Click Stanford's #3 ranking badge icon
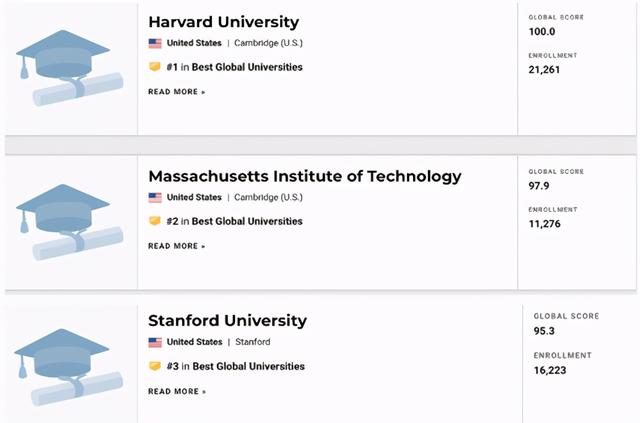 point(155,366)
